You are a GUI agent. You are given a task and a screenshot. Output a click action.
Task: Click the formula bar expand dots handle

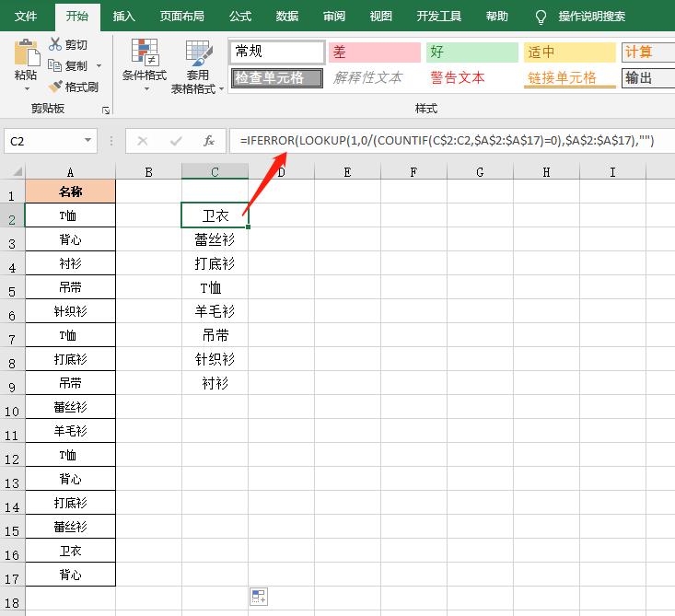pyautogui.click(x=111, y=141)
